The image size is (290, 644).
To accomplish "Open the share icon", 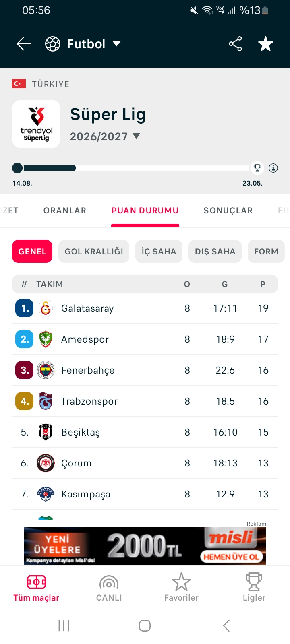I will pyautogui.click(x=236, y=44).
